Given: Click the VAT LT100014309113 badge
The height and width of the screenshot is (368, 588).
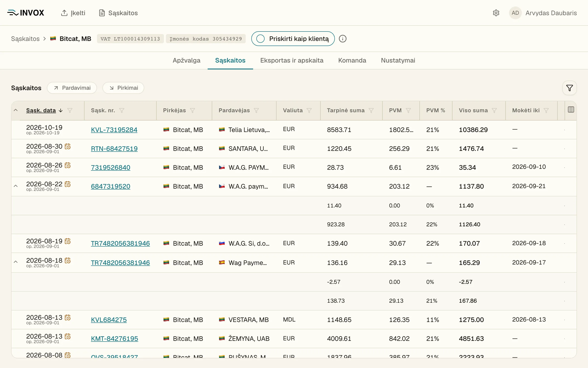Looking at the screenshot, I should tap(130, 39).
